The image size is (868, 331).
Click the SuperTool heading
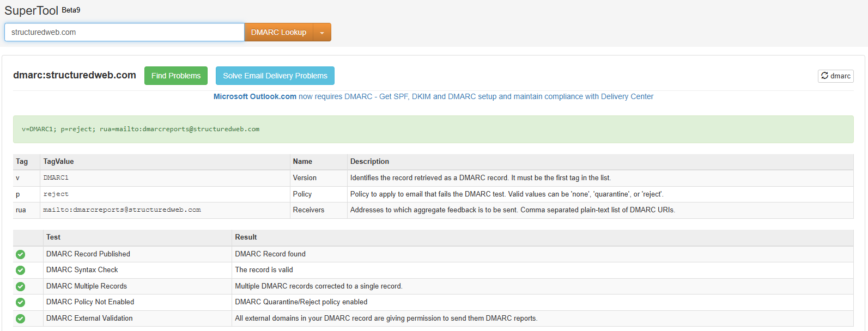[x=31, y=10]
